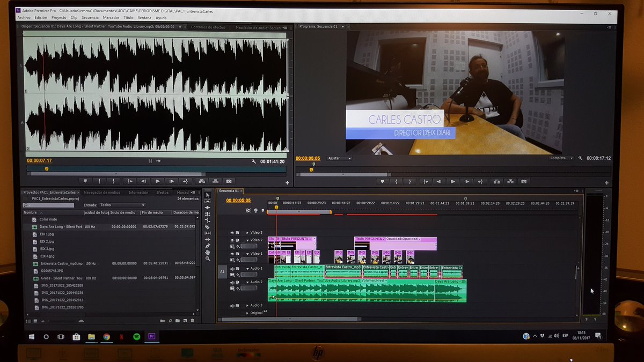Select the Zoom tool

click(x=208, y=259)
